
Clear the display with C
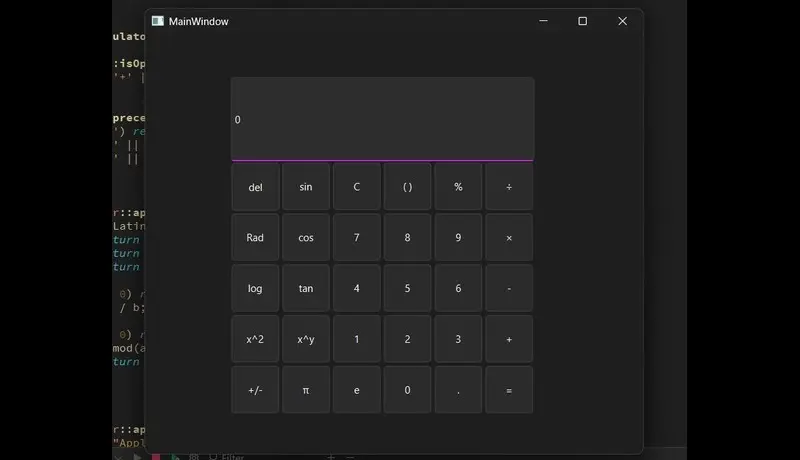click(357, 187)
